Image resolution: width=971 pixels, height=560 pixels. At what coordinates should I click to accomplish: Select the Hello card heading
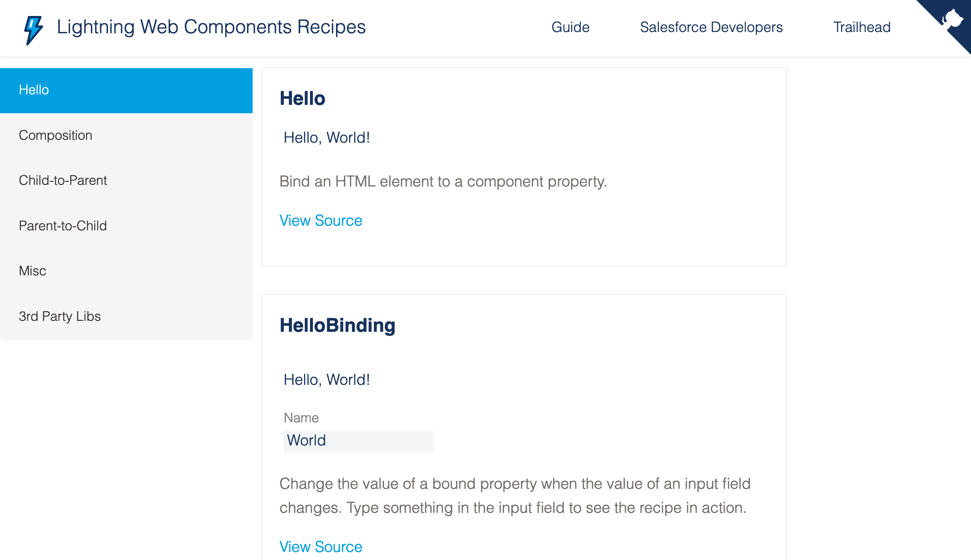coord(302,98)
